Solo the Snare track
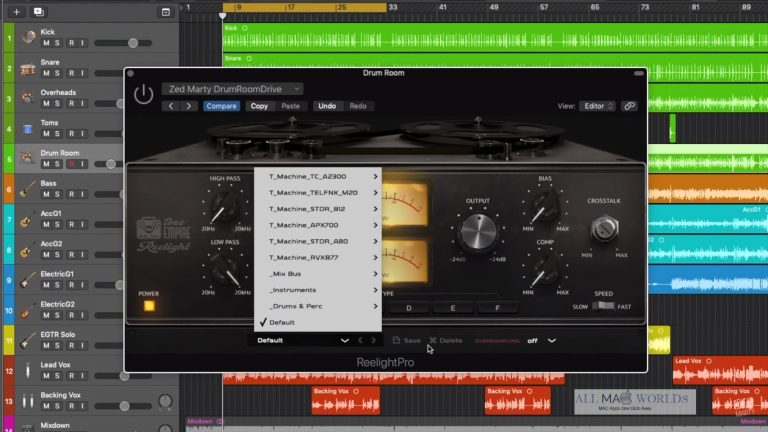Image resolution: width=768 pixels, height=432 pixels. [57, 73]
